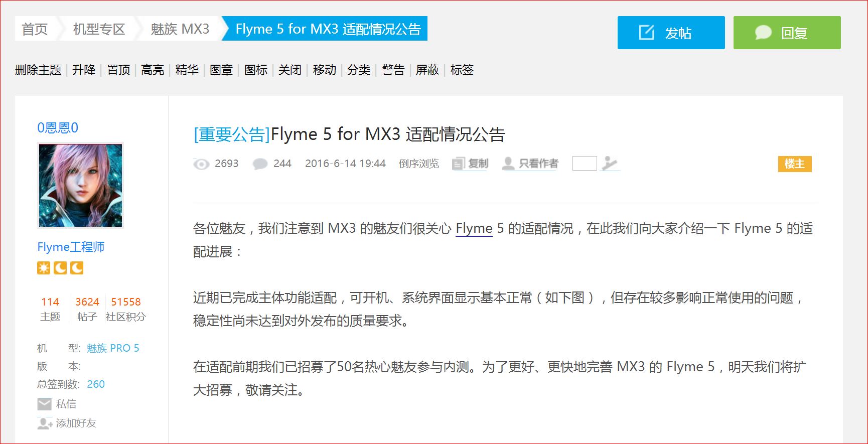Open 标签 tag option
Image resolution: width=868 pixels, height=444 pixels.
[462, 70]
